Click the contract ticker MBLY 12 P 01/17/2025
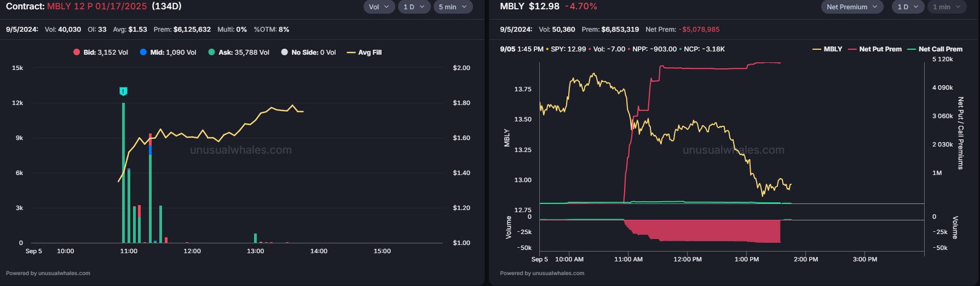The image size is (980, 286). (97, 7)
